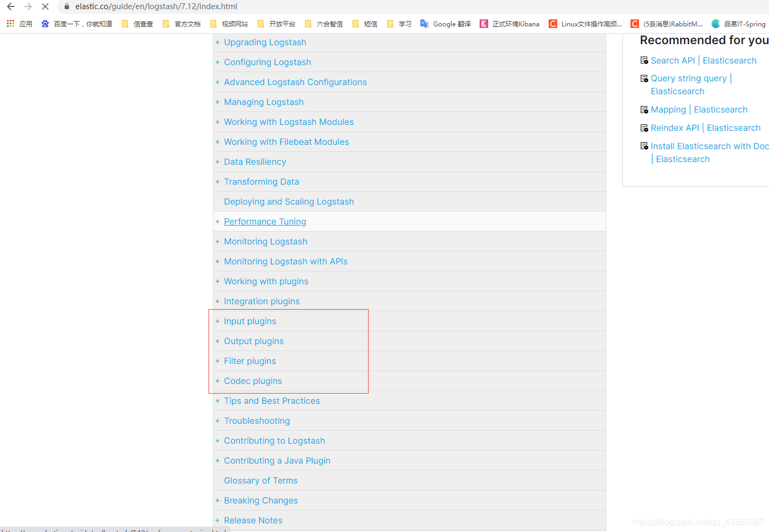Open Contributing a Java Plugin link
Viewport: 769px width, 532px height.
point(277,460)
